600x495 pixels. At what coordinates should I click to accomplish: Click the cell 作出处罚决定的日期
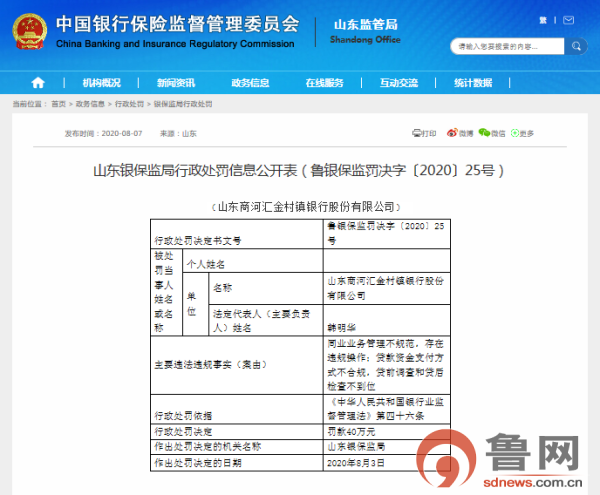tap(237, 463)
